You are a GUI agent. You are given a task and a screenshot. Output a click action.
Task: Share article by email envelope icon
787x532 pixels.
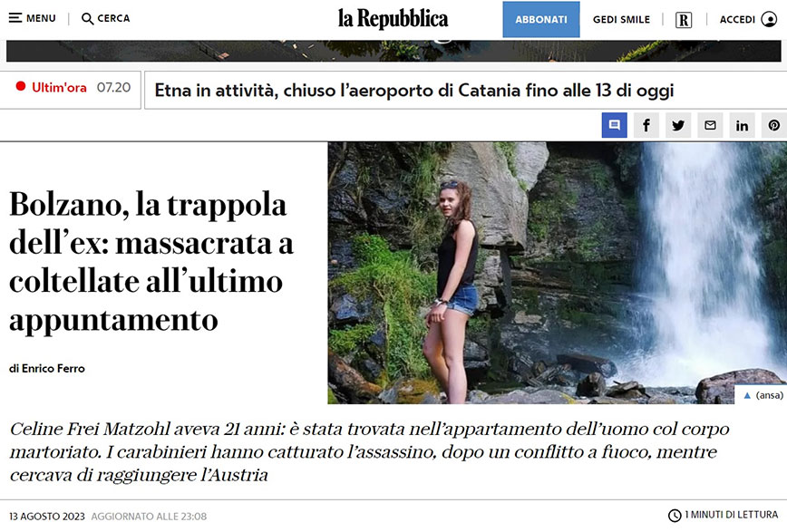[x=710, y=125]
